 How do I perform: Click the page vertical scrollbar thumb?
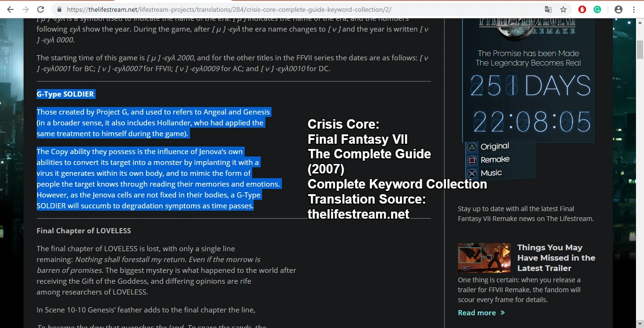pyautogui.click(x=640, y=49)
